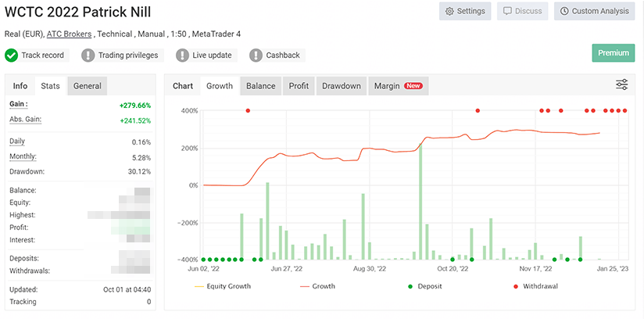
Task: Click the clock icon in Custom Analysis
Action: (x=564, y=12)
